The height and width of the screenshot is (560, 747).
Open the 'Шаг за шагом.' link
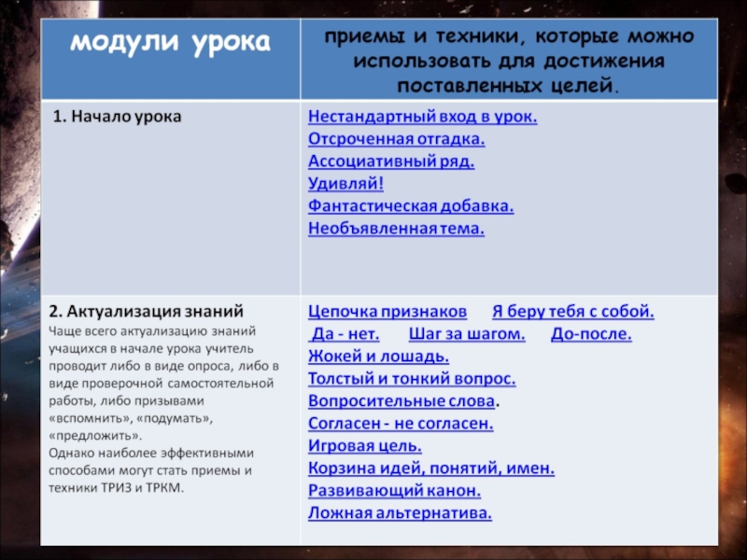coord(467,334)
